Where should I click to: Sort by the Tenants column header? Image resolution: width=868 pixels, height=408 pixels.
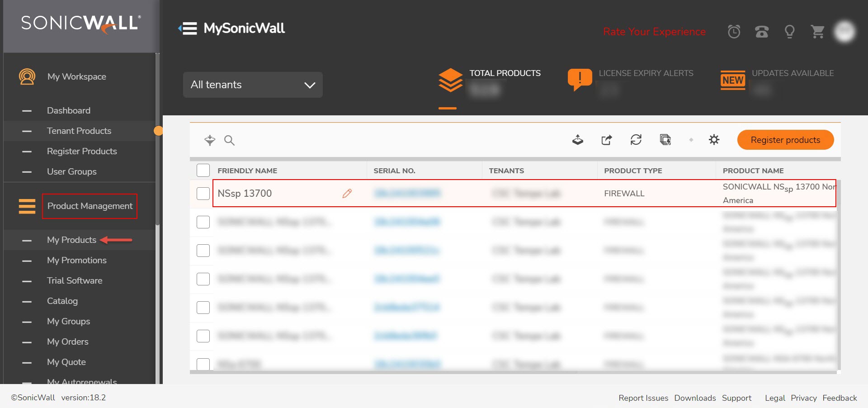coord(506,171)
